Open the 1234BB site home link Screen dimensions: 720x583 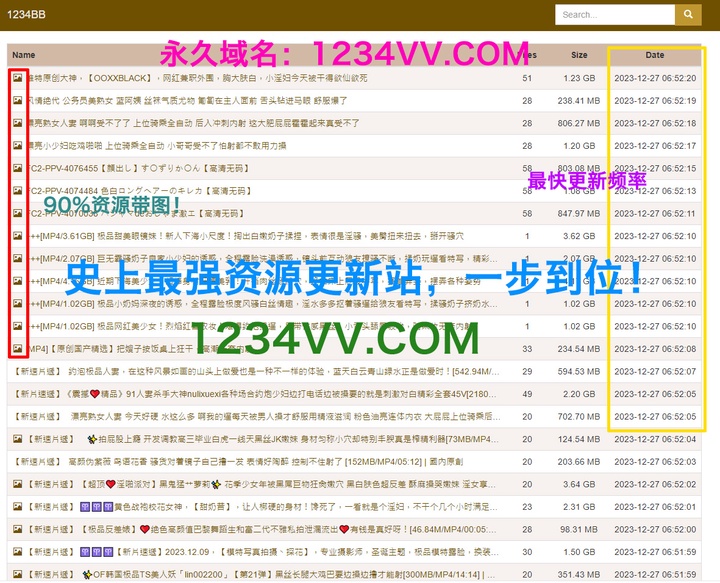25,15
